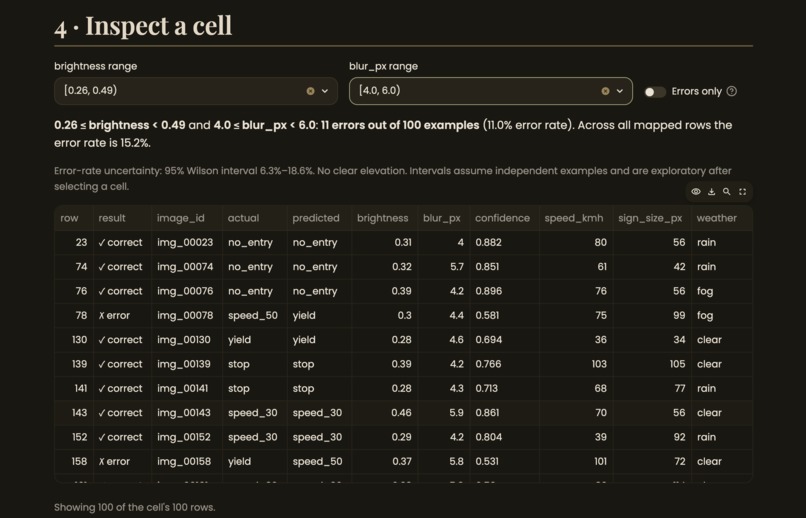Sort by the blur_px column header
Viewport: 806px width, 518px height.
[x=442, y=218]
